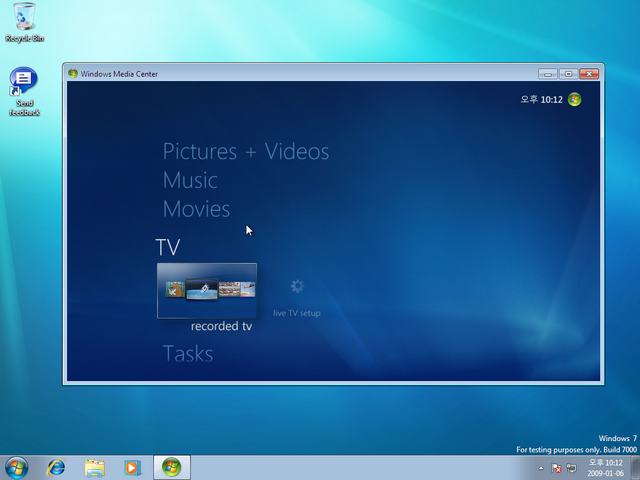Go to the Movies menu
The image size is (640, 480).
click(196, 209)
